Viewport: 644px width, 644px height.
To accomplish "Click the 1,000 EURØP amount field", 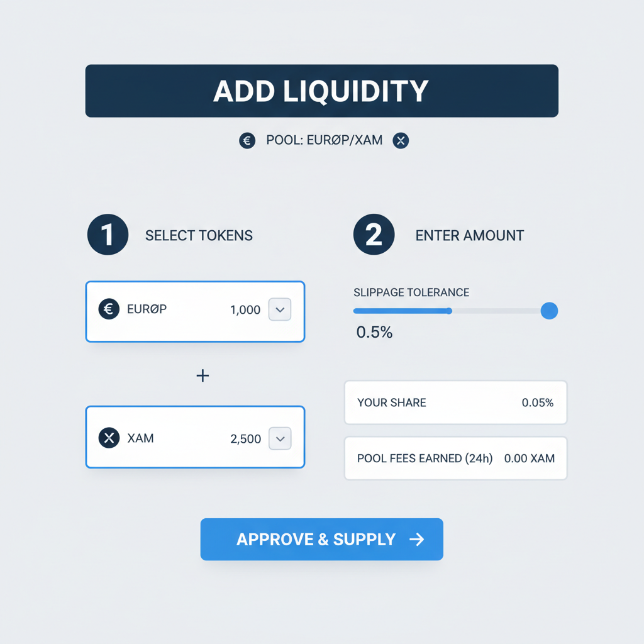I will (x=245, y=310).
